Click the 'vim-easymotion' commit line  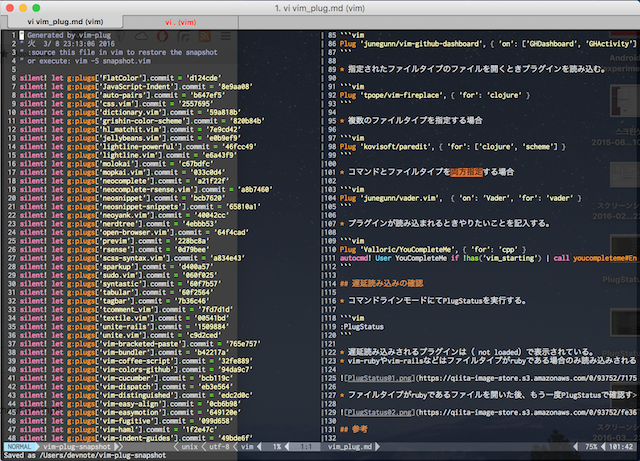[130, 412]
